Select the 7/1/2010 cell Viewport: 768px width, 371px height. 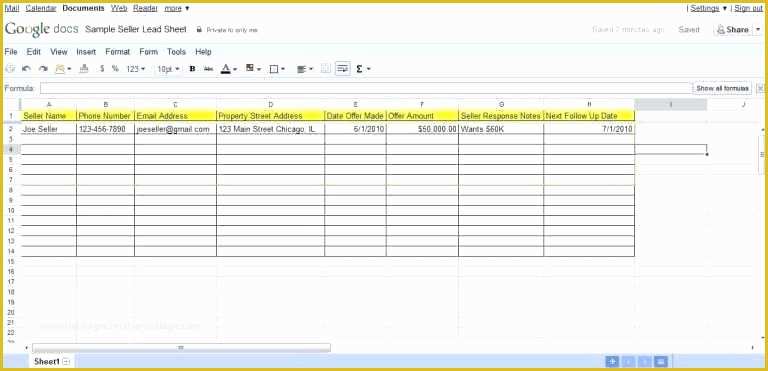pos(589,129)
